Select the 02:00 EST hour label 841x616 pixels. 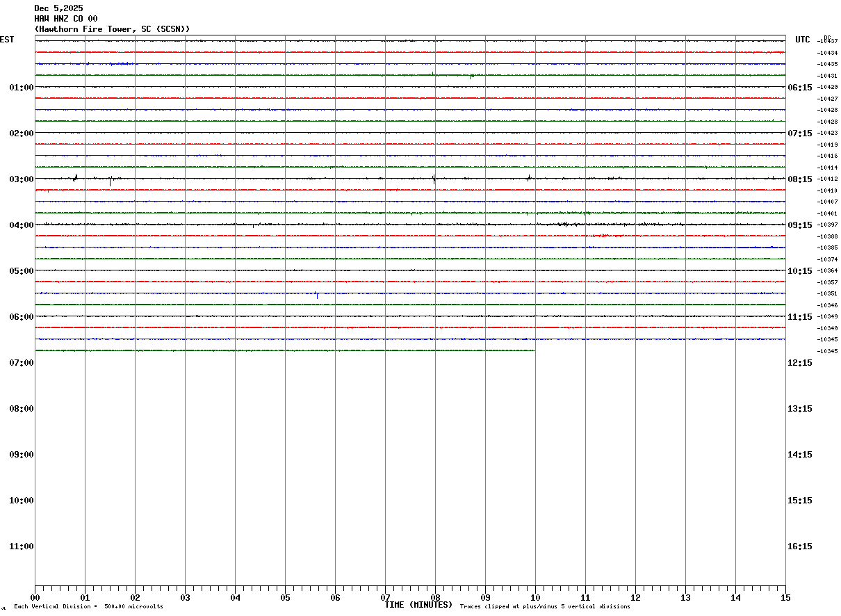22,133
